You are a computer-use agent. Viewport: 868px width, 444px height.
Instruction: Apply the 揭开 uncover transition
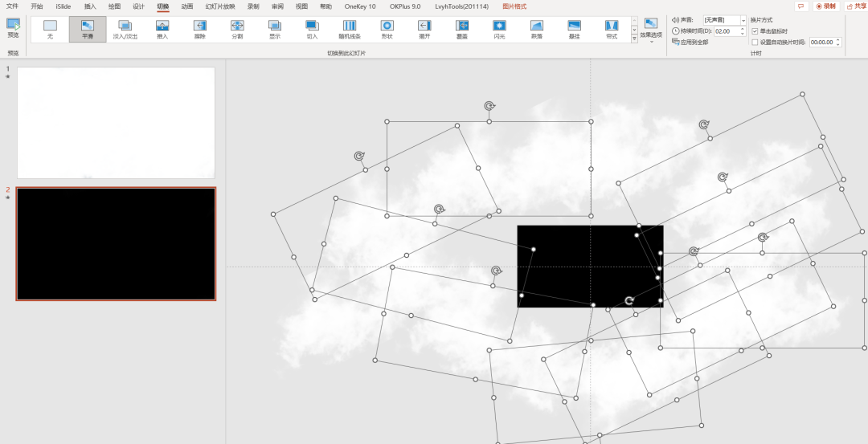click(x=424, y=29)
